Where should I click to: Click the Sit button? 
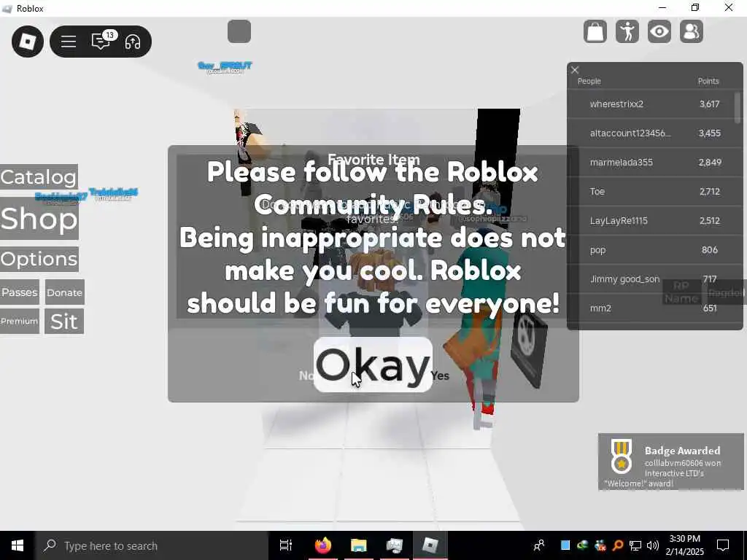coord(64,321)
